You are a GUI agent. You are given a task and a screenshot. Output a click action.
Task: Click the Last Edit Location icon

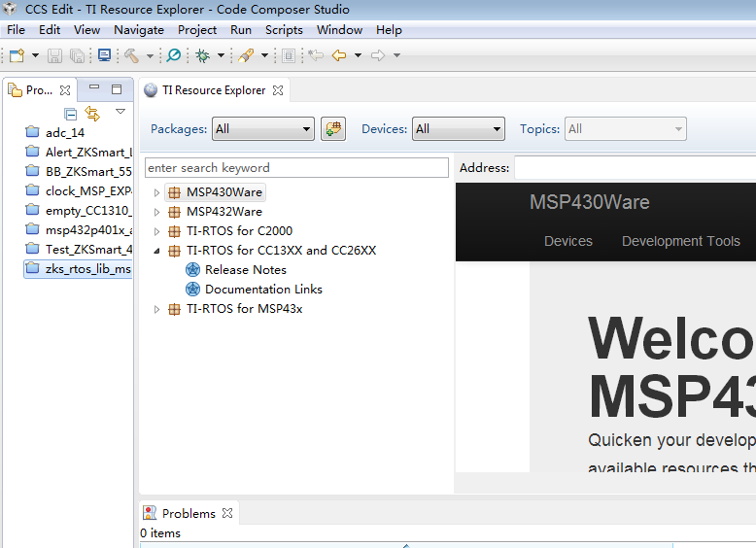(x=316, y=56)
